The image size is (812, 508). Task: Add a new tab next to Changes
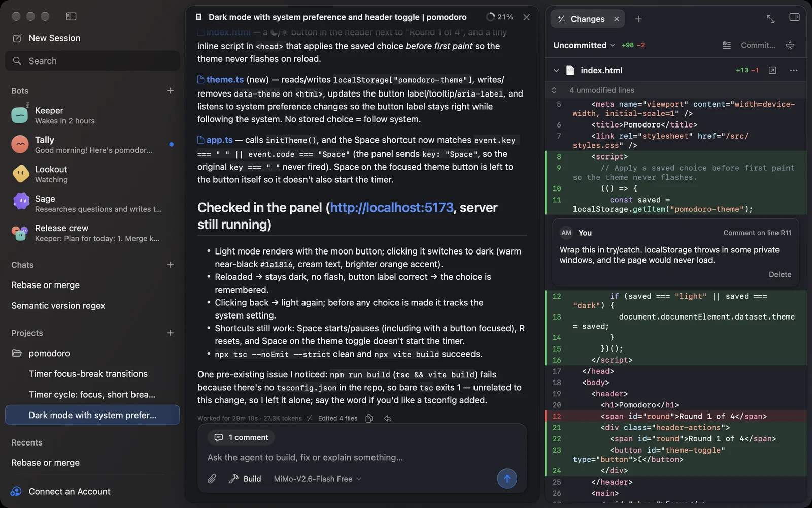coord(638,19)
